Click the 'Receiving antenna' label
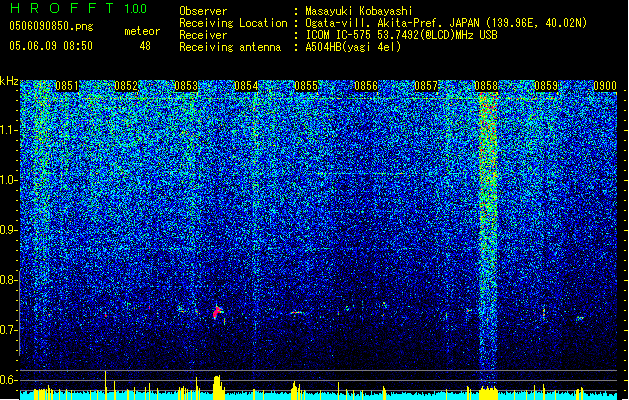 230,47
